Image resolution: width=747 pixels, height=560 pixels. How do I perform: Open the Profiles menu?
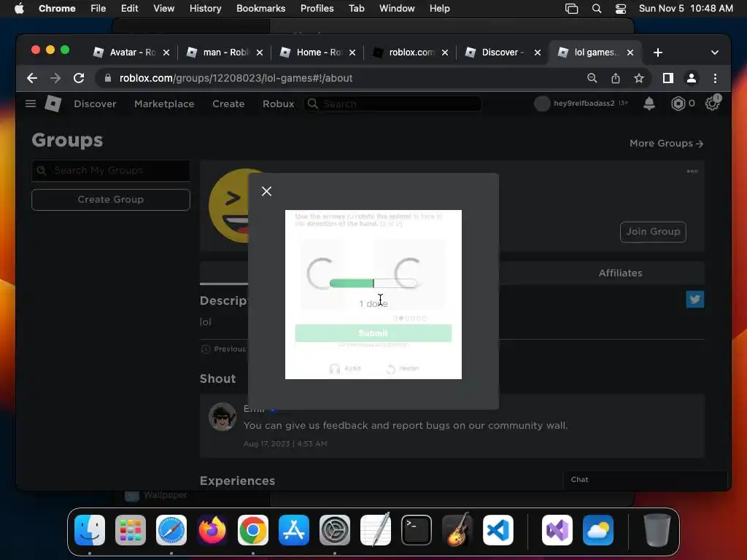click(317, 8)
